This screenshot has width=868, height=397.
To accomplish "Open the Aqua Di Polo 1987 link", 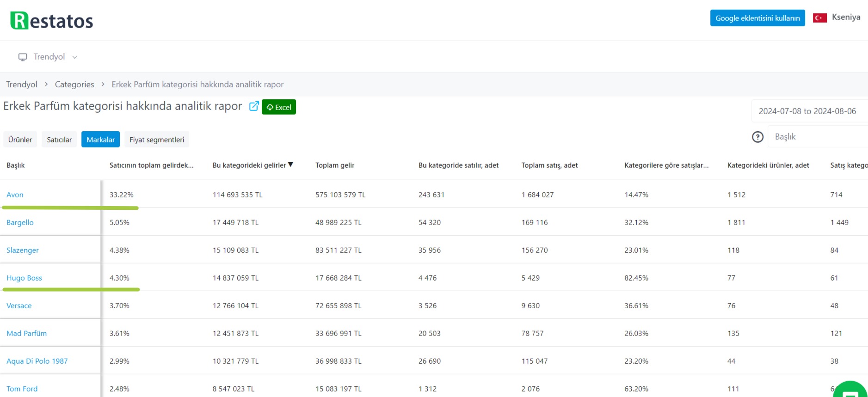I will 37,361.
